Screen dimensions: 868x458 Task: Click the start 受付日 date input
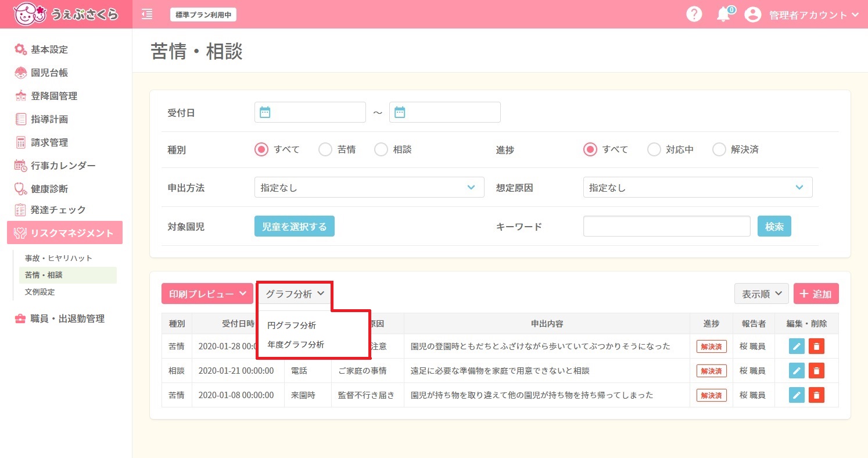pyautogui.click(x=310, y=112)
